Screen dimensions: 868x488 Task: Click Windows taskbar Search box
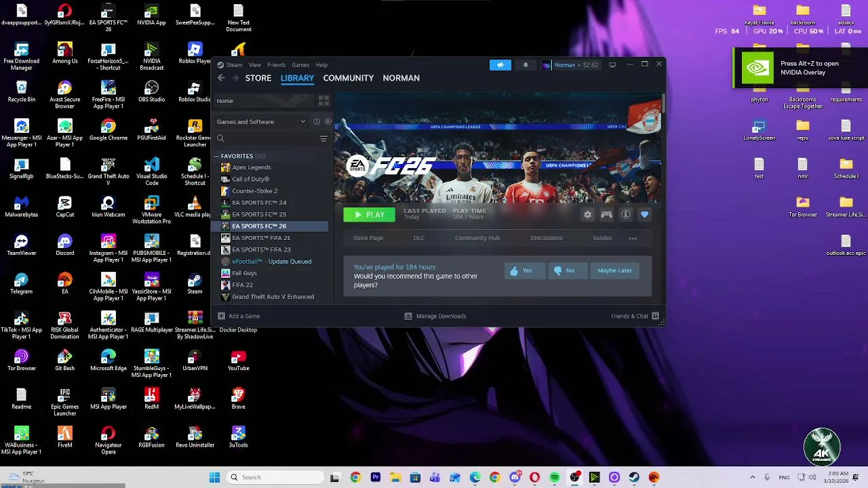pos(276,478)
